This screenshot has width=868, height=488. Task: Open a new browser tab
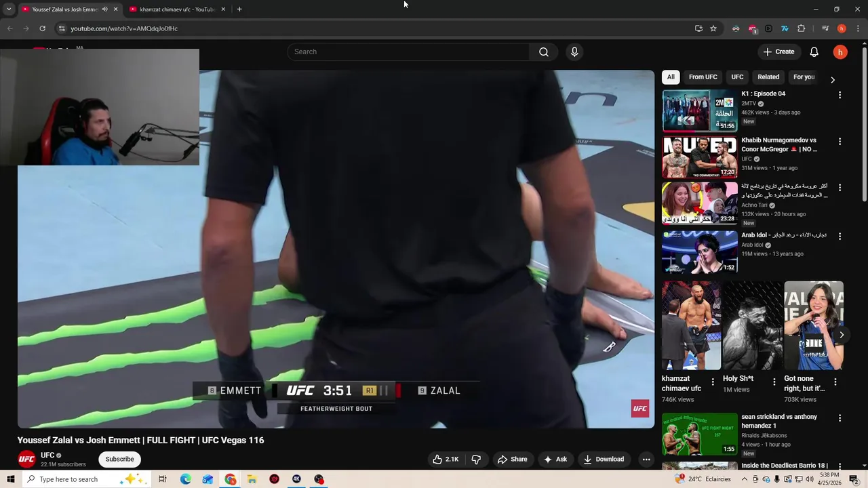point(239,9)
